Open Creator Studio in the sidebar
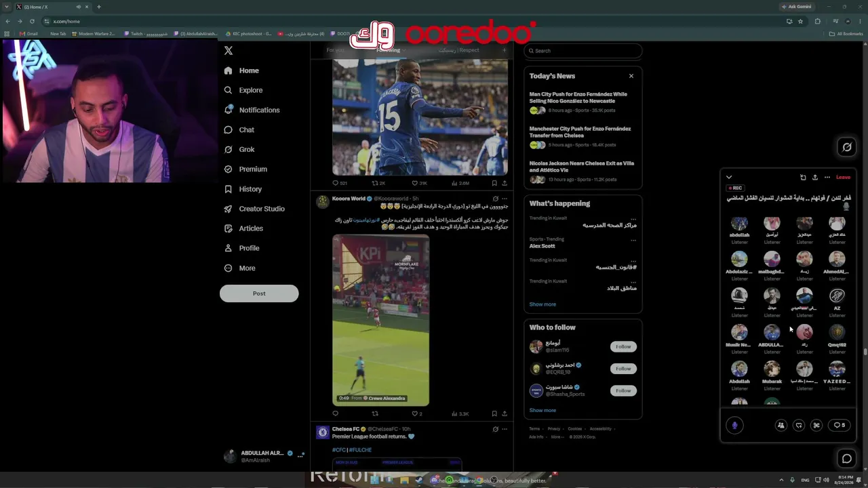 coord(254,209)
